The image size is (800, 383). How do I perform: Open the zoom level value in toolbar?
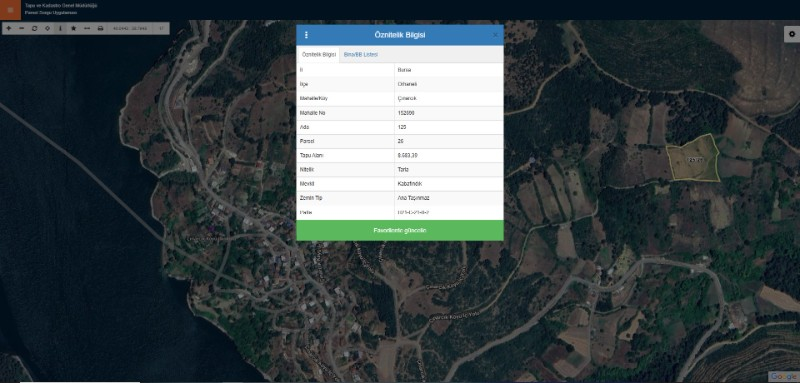click(162, 28)
